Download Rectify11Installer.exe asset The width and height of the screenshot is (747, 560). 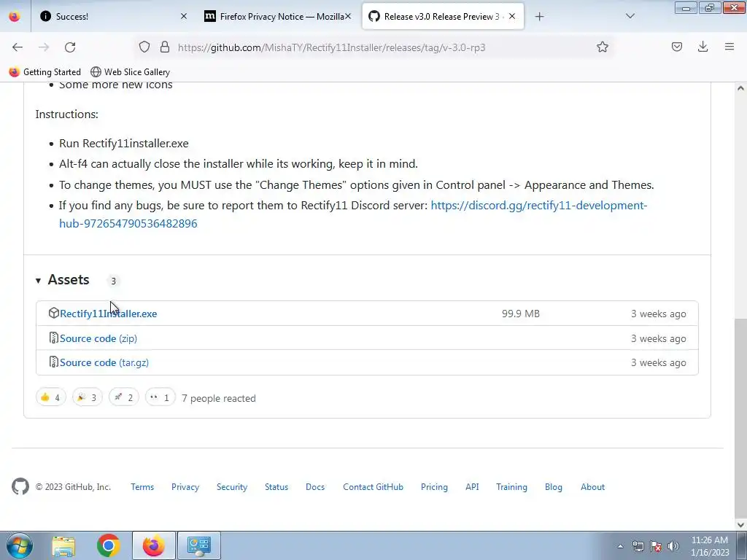tap(108, 314)
